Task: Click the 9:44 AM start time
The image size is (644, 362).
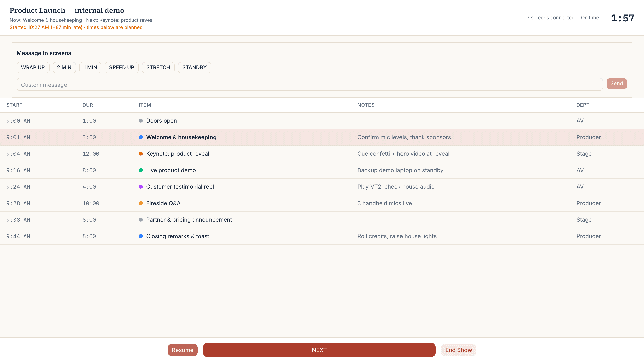Action: tap(18, 236)
